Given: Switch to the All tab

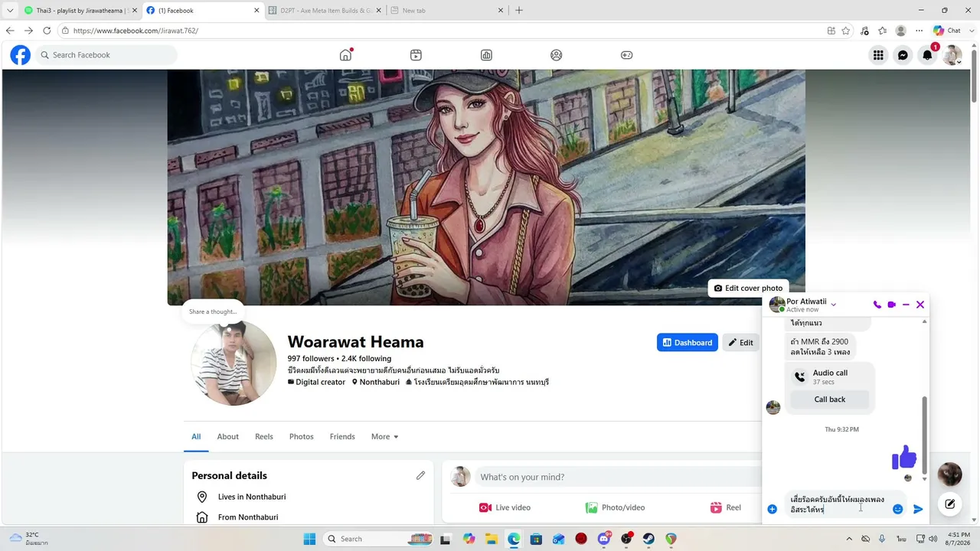Looking at the screenshot, I should tap(196, 437).
